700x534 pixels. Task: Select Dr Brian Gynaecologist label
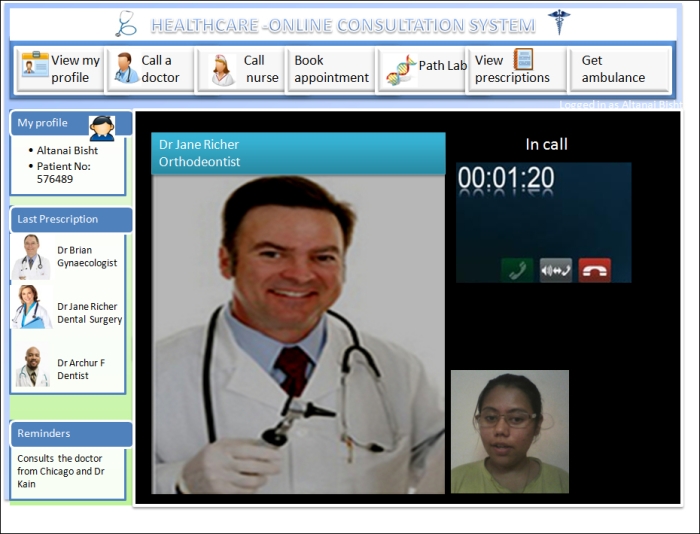(87, 256)
